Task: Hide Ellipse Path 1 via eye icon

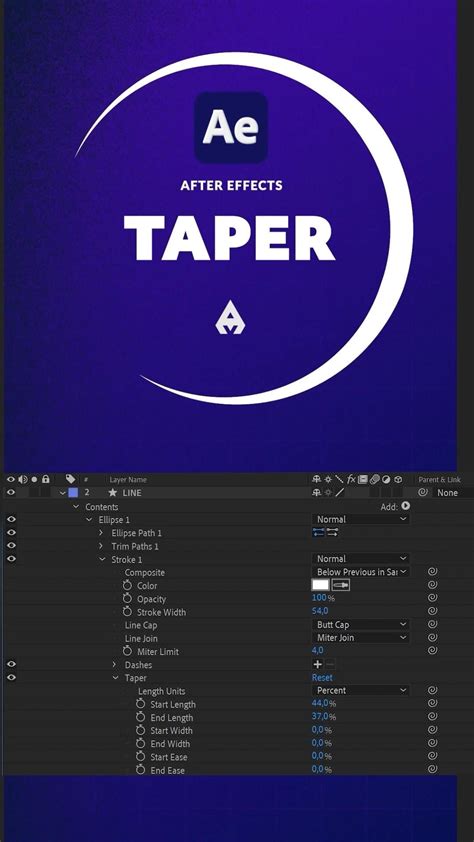Action: click(x=11, y=533)
